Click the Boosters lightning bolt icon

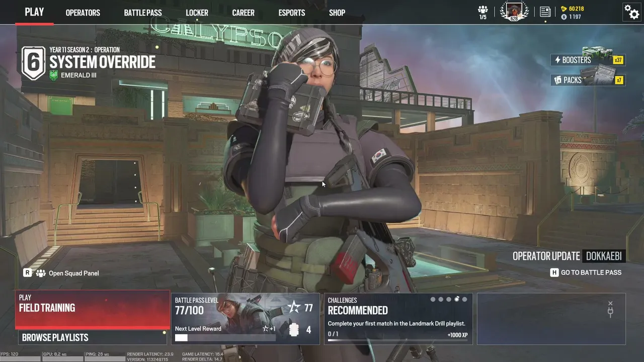coord(557,60)
